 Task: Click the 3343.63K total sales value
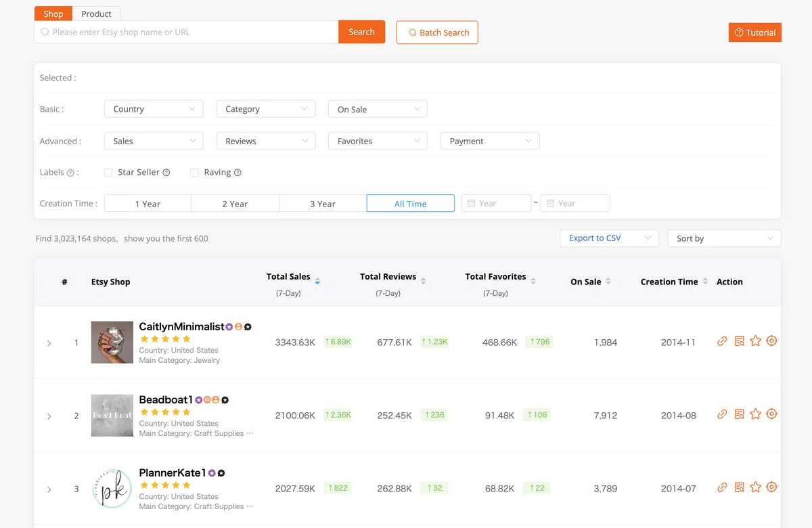click(x=295, y=343)
